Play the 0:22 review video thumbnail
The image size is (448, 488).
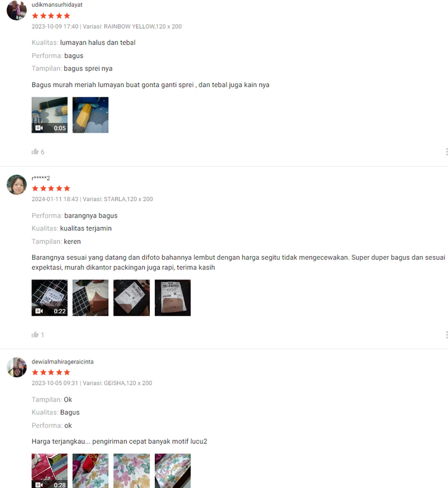[x=49, y=298]
